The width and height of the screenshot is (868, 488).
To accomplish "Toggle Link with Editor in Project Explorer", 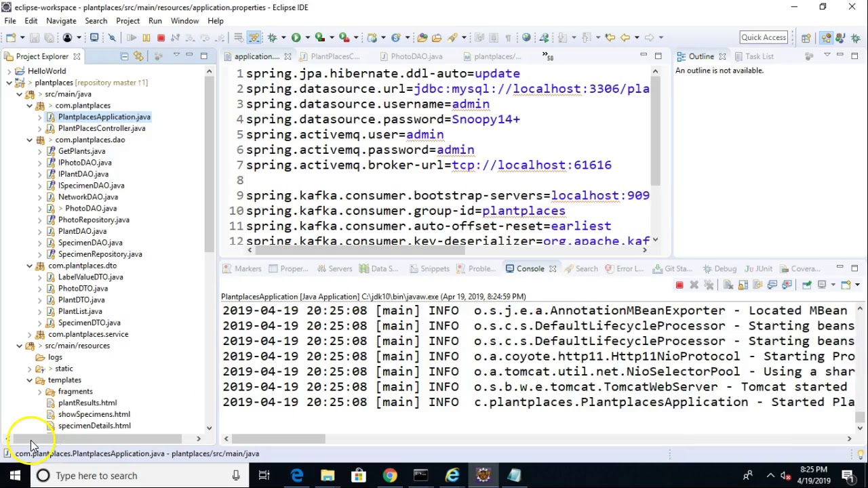I will pos(138,56).
